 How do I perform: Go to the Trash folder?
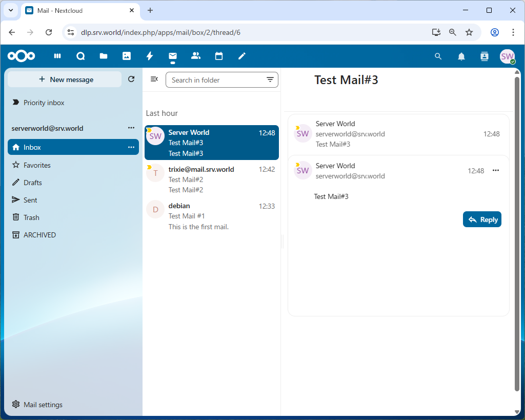point(31,217)
